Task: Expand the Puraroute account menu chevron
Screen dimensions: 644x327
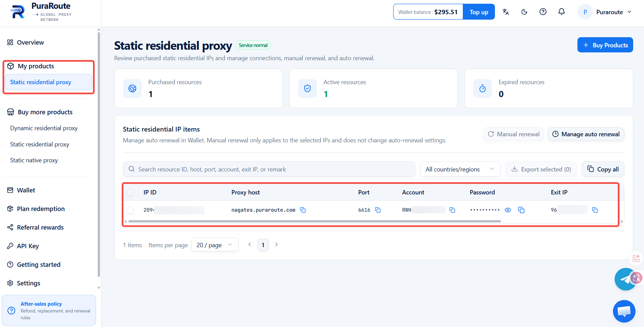Action: 629,12
